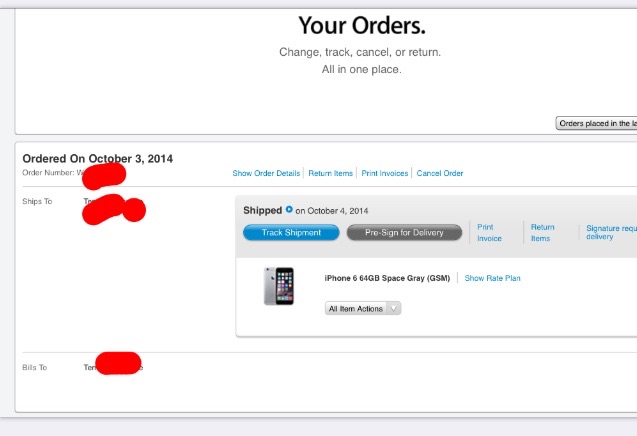Click the Track Shipment button

[x=291, y=232]
